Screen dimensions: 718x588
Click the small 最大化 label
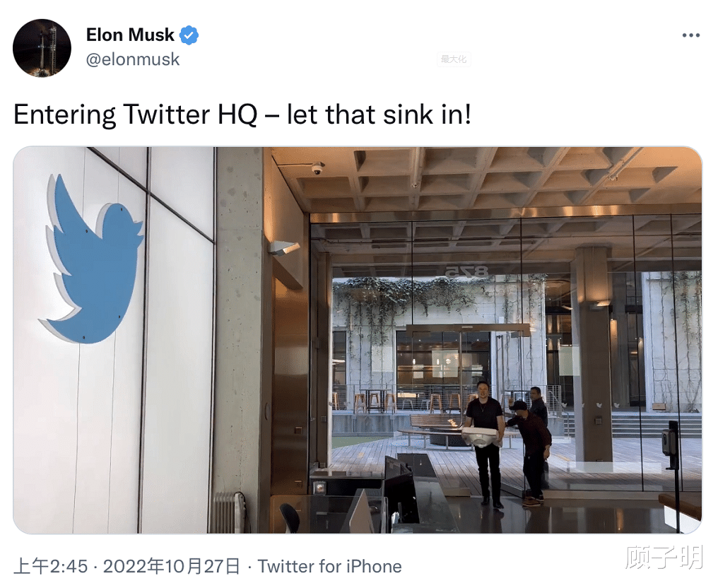[454, 59]
